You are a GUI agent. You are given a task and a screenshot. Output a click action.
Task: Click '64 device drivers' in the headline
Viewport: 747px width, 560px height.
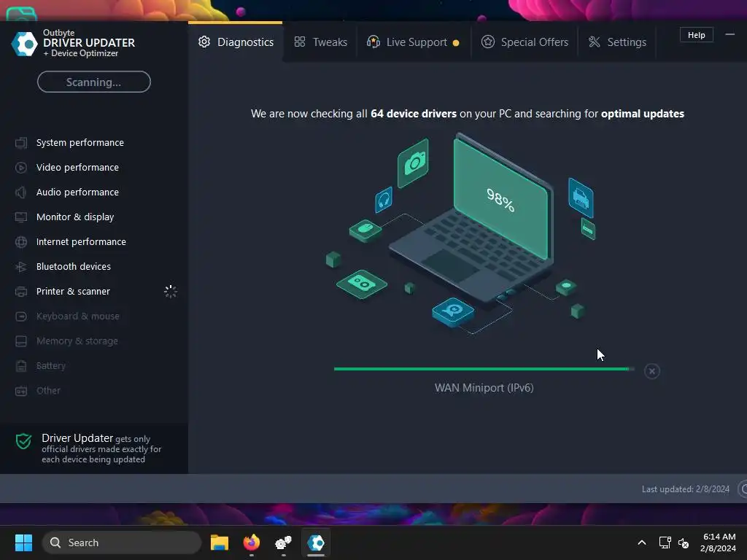point(414,114)
